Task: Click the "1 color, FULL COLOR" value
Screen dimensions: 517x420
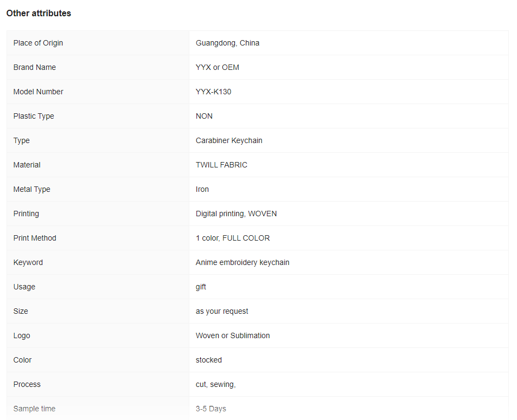Action: 233,238
